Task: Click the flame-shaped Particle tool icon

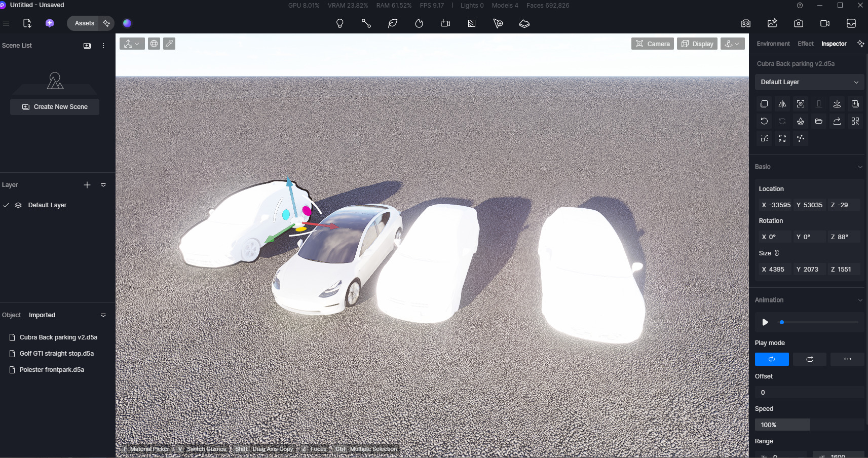Action: 419,23
